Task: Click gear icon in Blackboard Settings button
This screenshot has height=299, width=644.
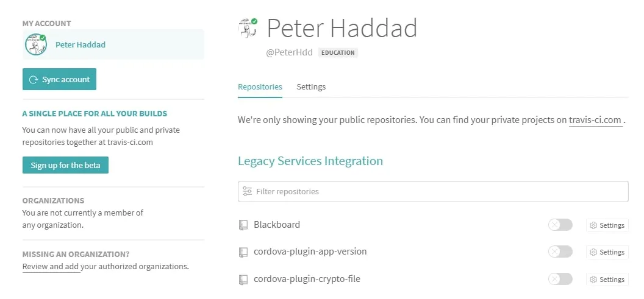Action: (x=593, y=225)
